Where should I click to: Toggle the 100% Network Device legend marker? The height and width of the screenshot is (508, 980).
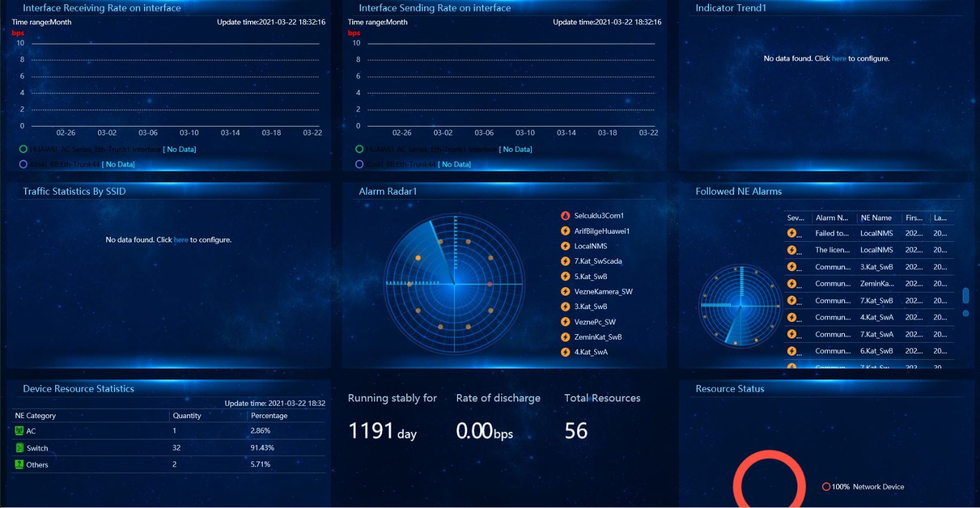click(826, 487)
